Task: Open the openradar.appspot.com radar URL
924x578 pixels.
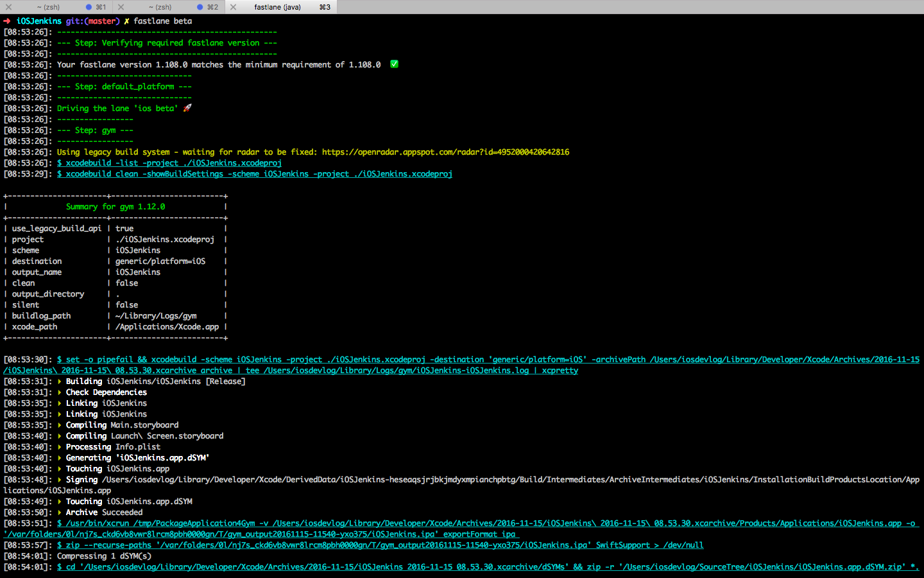Action: click(x=445, y=152)
